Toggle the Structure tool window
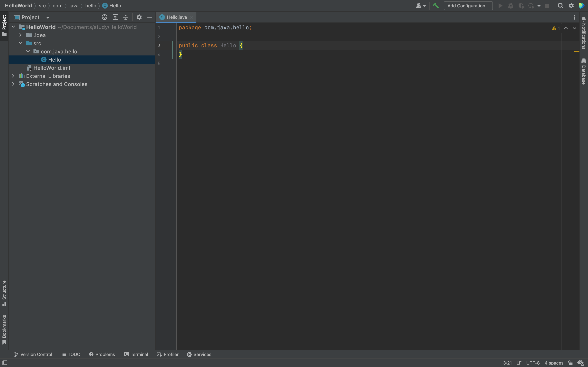 (4, 293)
